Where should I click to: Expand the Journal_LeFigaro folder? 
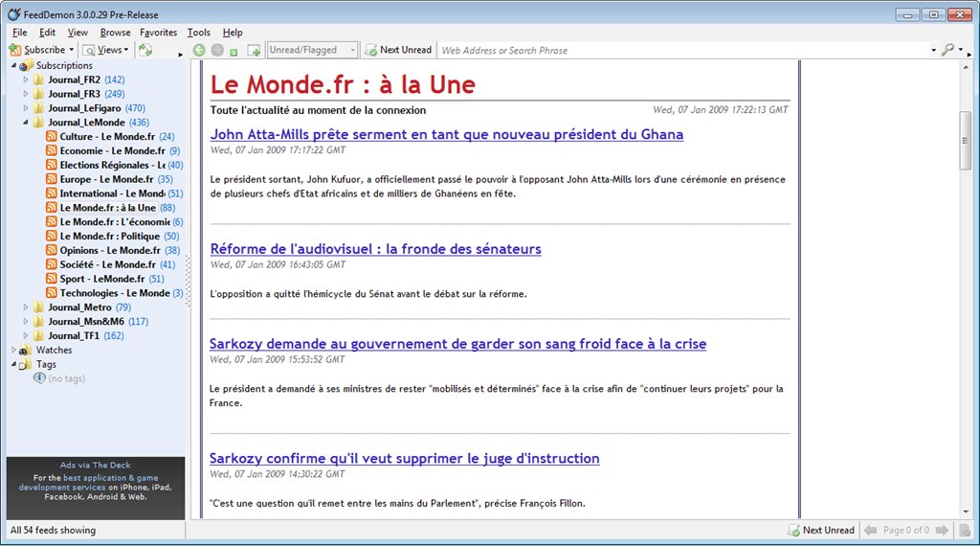26,108
